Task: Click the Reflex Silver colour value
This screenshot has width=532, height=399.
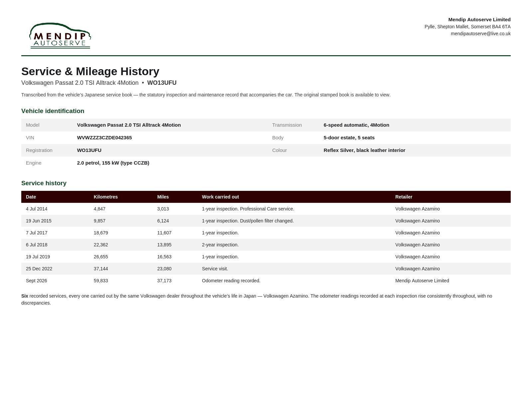Action: pyautogui.click(x=364, y=150)
